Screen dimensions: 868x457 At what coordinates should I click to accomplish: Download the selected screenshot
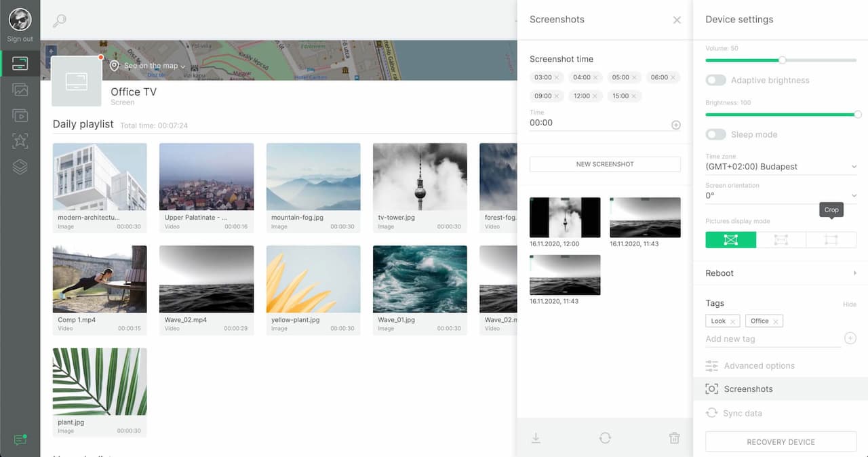coord(536,437)
